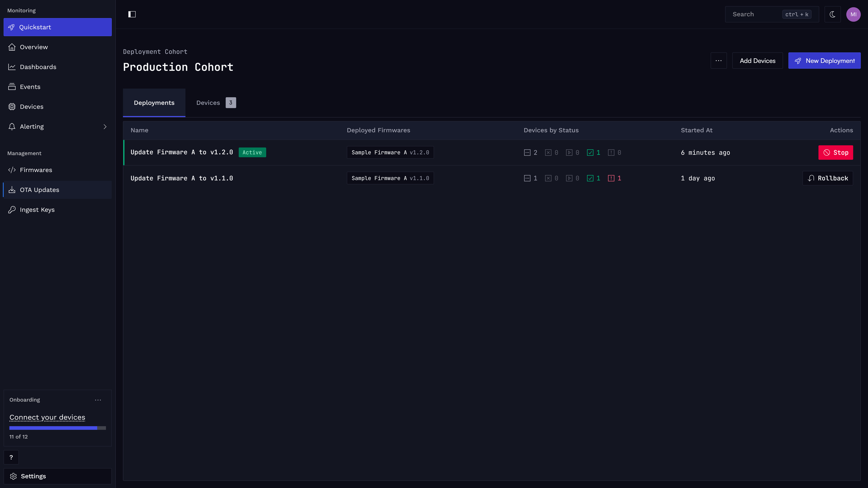
Task: Click the Search input field
Action: click(x=772, y=14)
